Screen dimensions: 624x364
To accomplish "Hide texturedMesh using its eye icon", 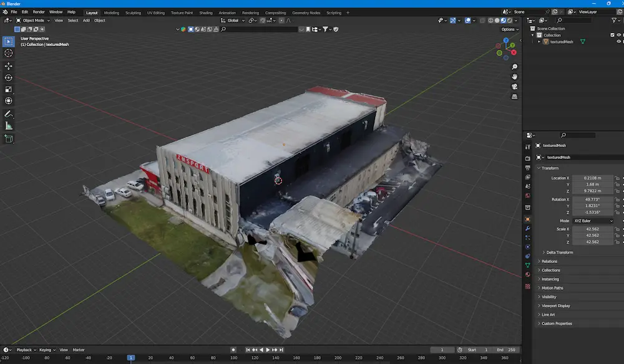I will tap(619, 42).
